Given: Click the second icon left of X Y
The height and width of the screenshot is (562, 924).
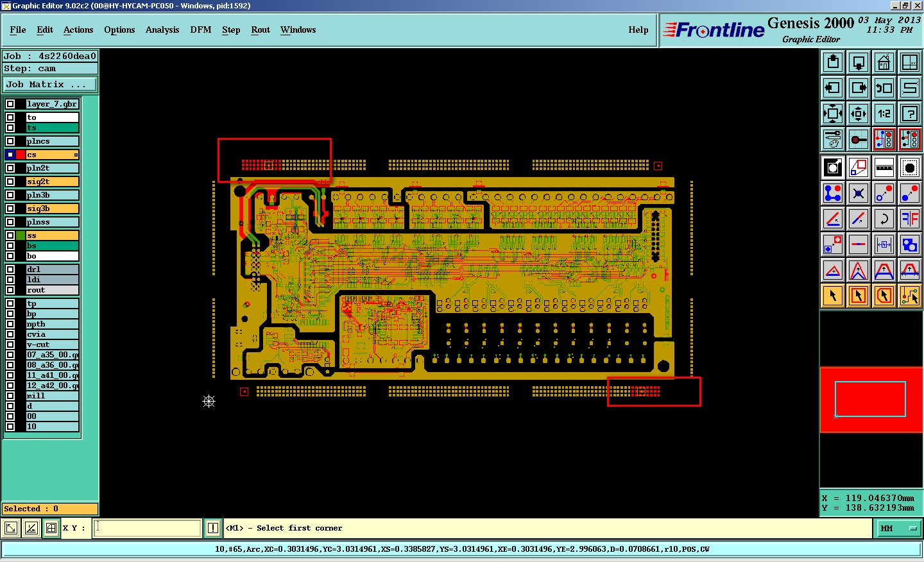Looking at the screenshot, I should click(31, 528).
